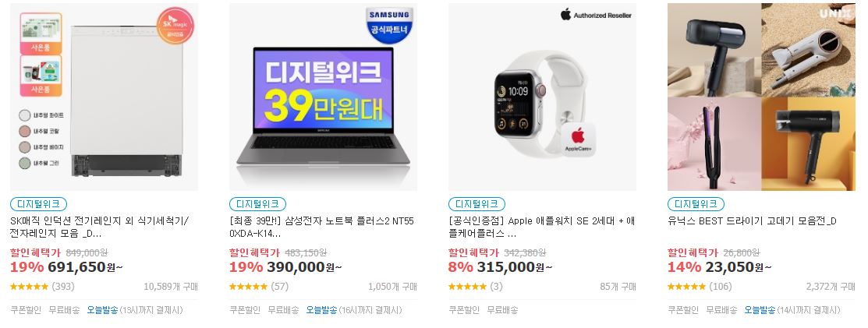This screenshot has width=868, height=328.
Task: Select the 내추럴 그린 color circle
Action: point(24,163)
